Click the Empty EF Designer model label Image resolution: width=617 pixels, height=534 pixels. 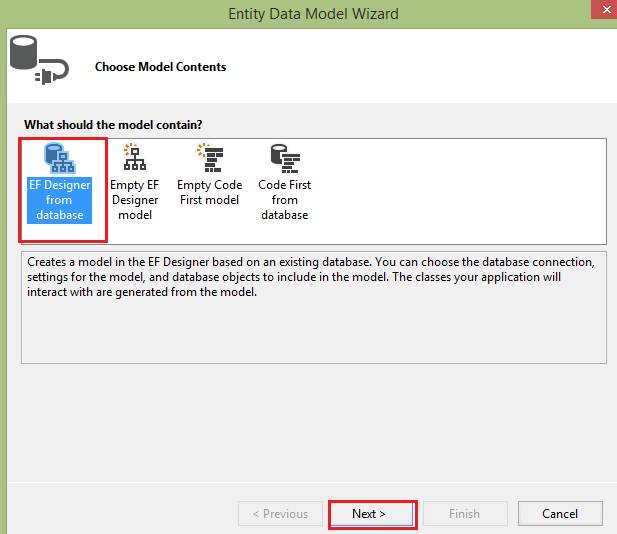(135, 200)
